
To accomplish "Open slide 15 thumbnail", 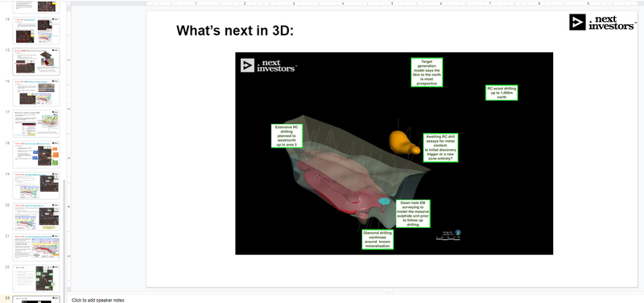I will click(36, 61).
